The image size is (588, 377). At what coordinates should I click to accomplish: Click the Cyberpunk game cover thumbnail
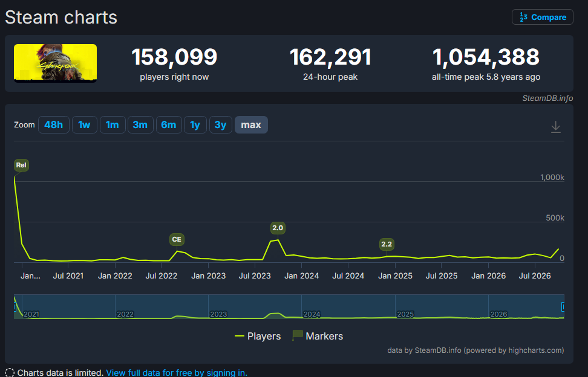tap(55, 63)
